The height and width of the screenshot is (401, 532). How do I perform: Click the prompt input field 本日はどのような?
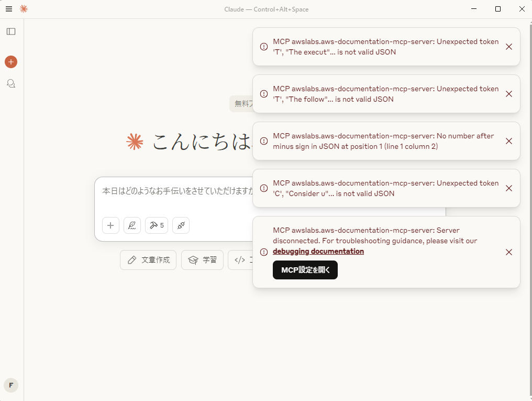178,191
